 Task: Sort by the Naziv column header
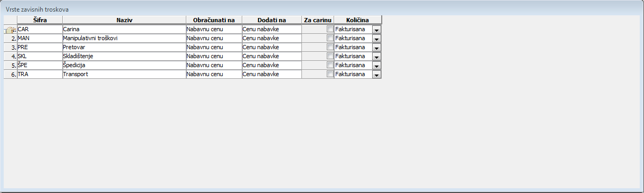124,20
